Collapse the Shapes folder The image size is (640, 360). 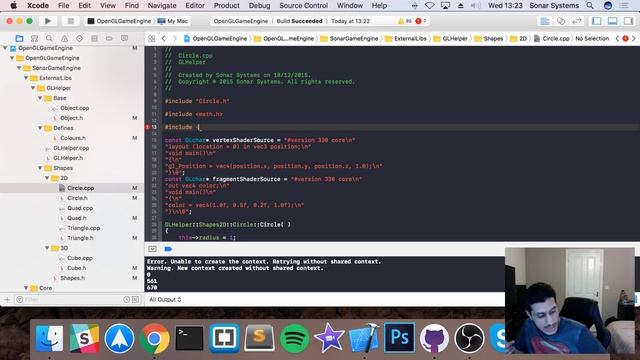[x=40, y=168]
